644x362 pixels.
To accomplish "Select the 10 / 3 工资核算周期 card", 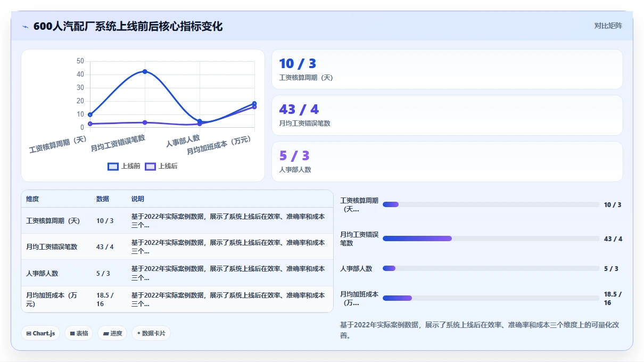I will [x=447, y=69].
